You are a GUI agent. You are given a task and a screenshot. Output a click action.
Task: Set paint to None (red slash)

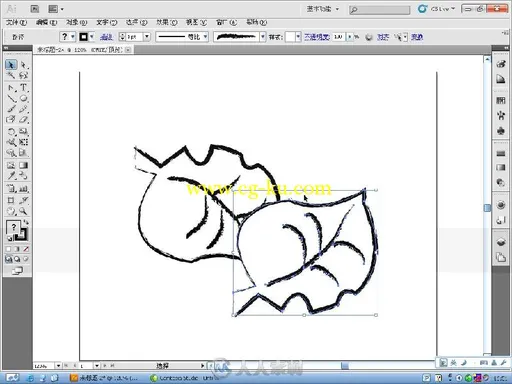pyautogui.click(x=26, y=249)
